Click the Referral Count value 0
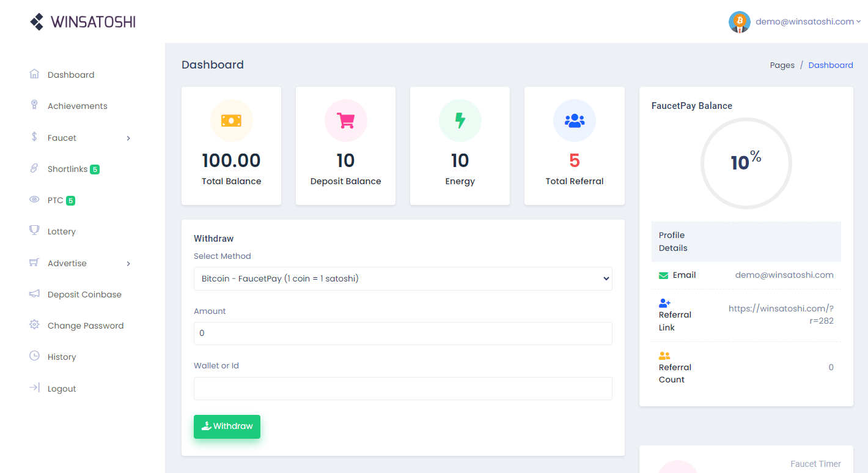 point(831,367)
